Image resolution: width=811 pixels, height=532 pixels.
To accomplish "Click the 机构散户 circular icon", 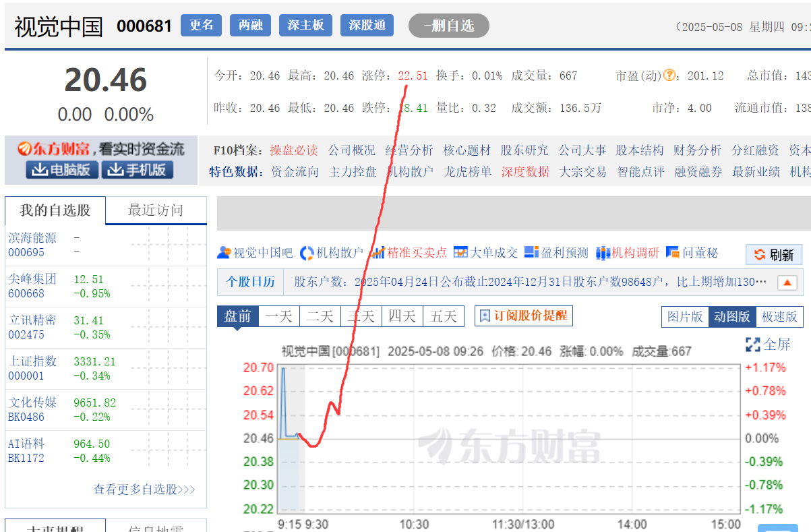I will click(307, 253).
